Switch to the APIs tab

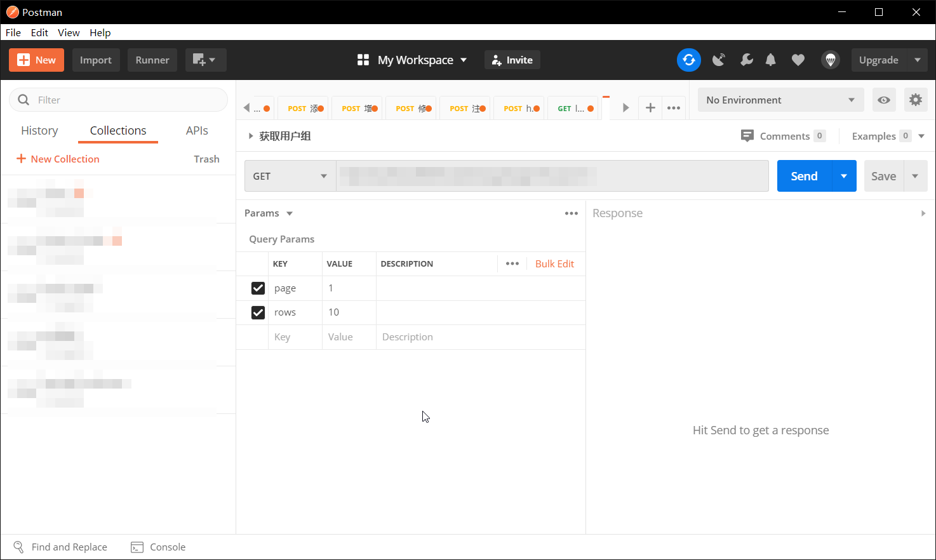click(x=197, y=130)
